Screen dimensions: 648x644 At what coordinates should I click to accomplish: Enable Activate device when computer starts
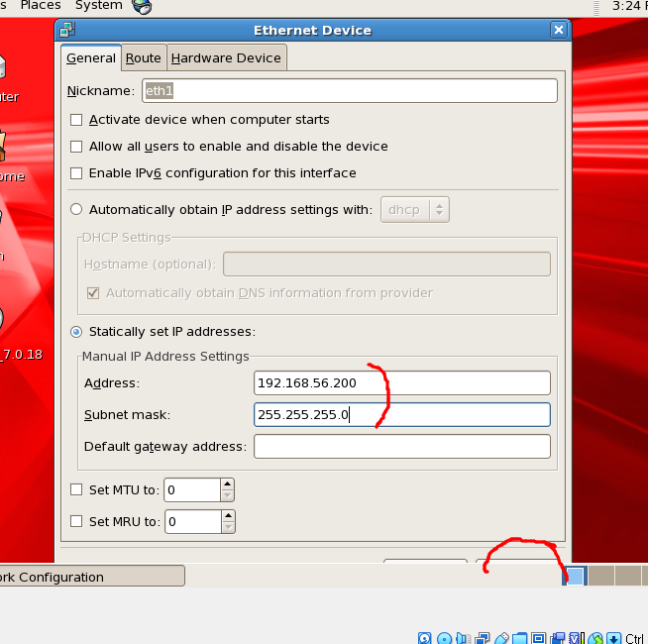point(76,120)
